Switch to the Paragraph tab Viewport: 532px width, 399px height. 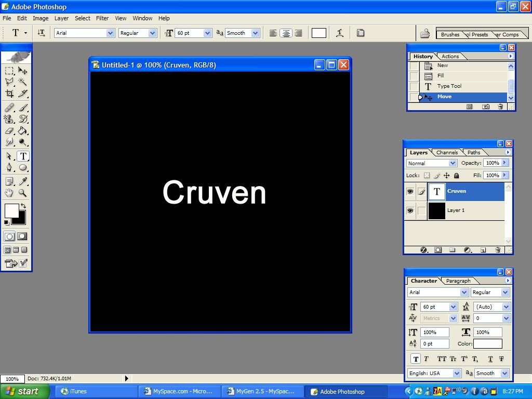click(x=458, y=281)
